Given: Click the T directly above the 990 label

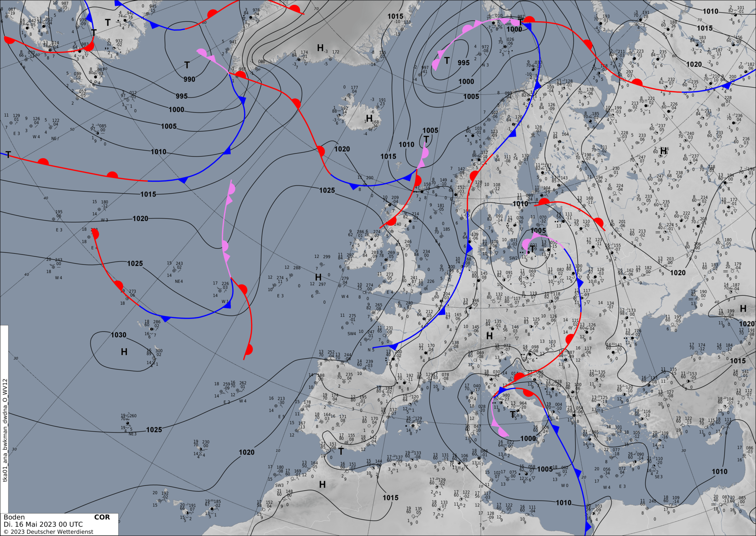Looking at the screenshot, I should point(187,65).
